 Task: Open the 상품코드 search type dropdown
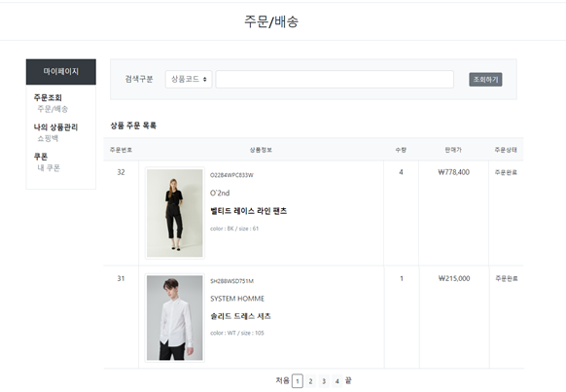[189, 79]
